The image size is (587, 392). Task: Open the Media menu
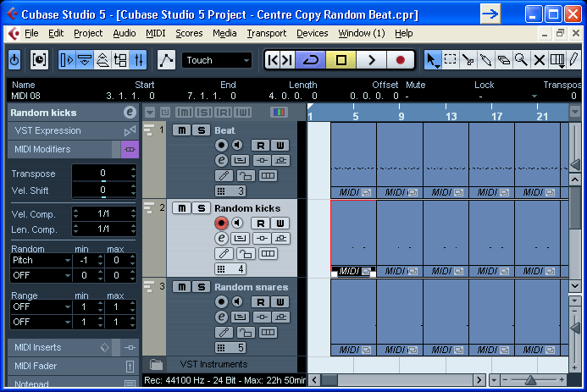pos(224,33)
